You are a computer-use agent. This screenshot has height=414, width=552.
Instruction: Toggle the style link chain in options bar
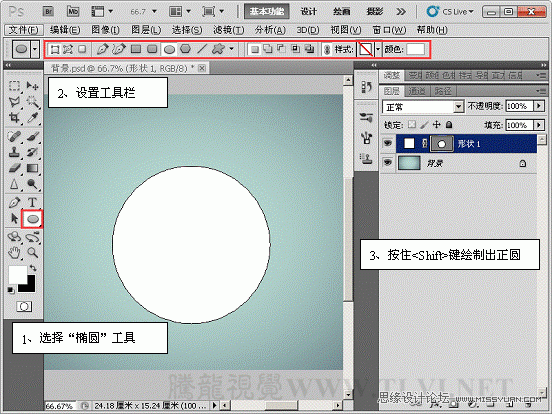(327, 49)
